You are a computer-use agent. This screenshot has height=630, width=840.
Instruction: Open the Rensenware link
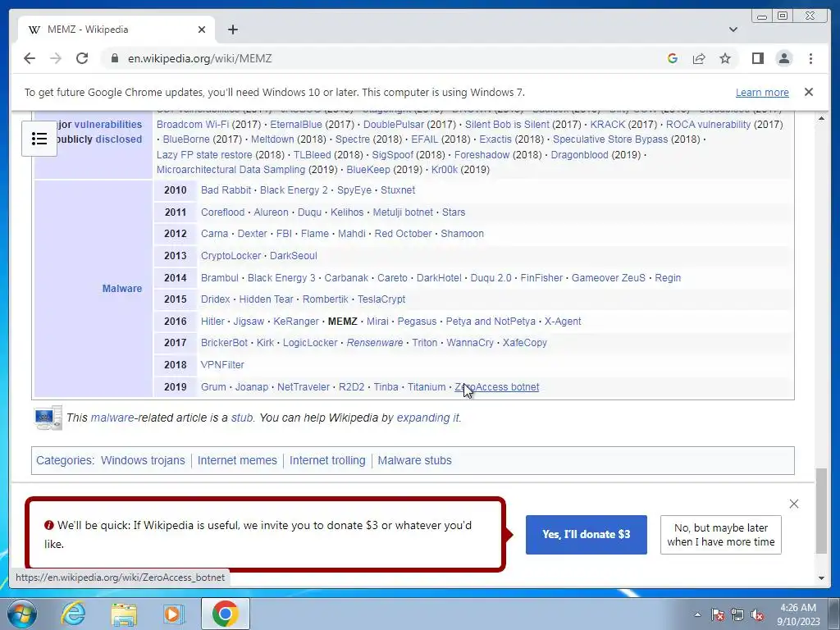(x=374, y=343)
